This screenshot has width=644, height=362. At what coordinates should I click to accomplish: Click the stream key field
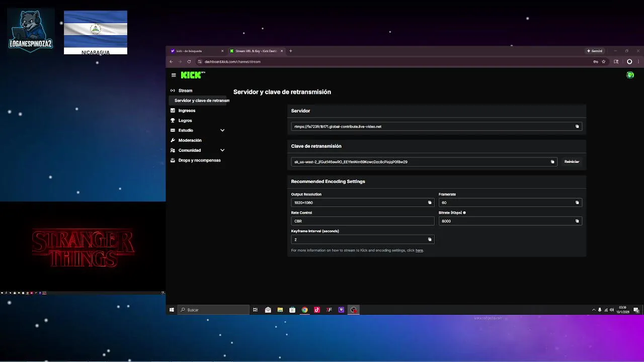tap(424, 162)
